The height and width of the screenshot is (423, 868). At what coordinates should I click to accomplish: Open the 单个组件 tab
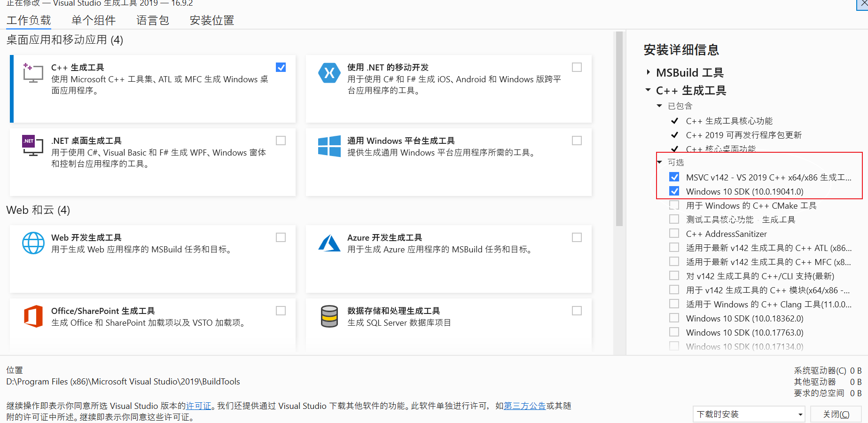(x=94, y=20)
